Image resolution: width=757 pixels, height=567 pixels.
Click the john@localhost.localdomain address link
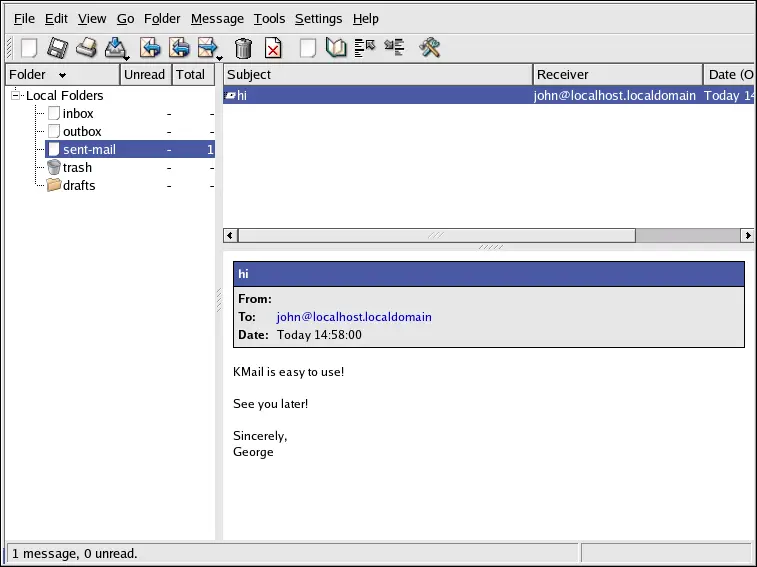[354, 317]
